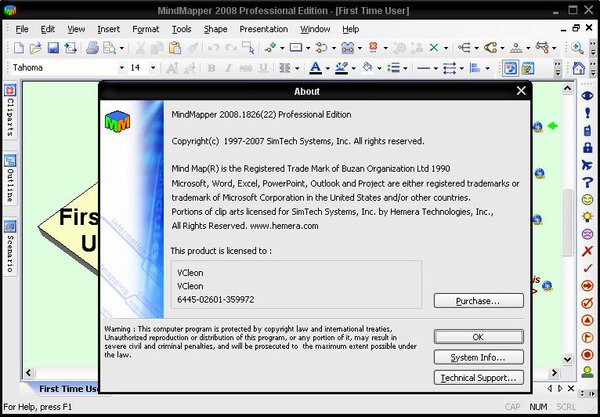Viewport: 600px width, 417px height.
Task: Choose the font color A icon
Action: coord(315,68)
